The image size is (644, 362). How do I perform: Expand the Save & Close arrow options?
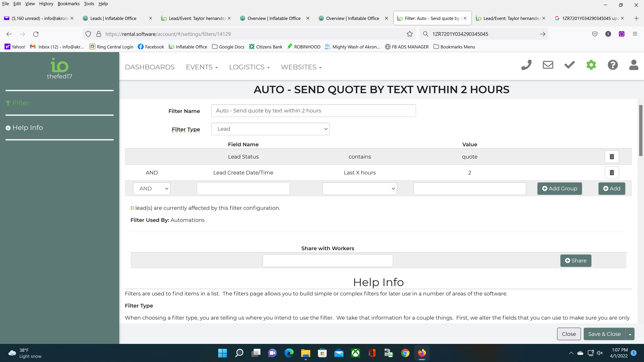point(630,334)
